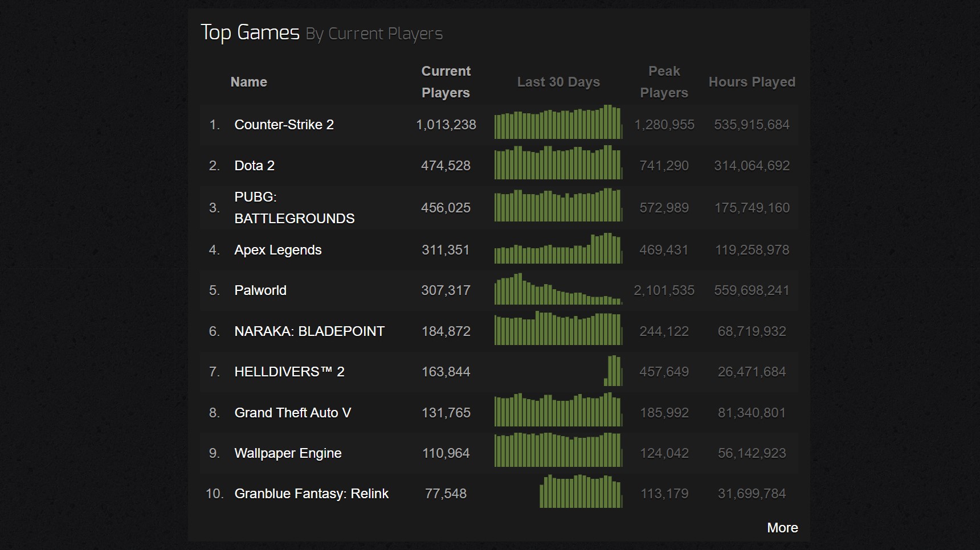Select current players value 1,013,238
The image size is (980, 550).
[446, 125]
